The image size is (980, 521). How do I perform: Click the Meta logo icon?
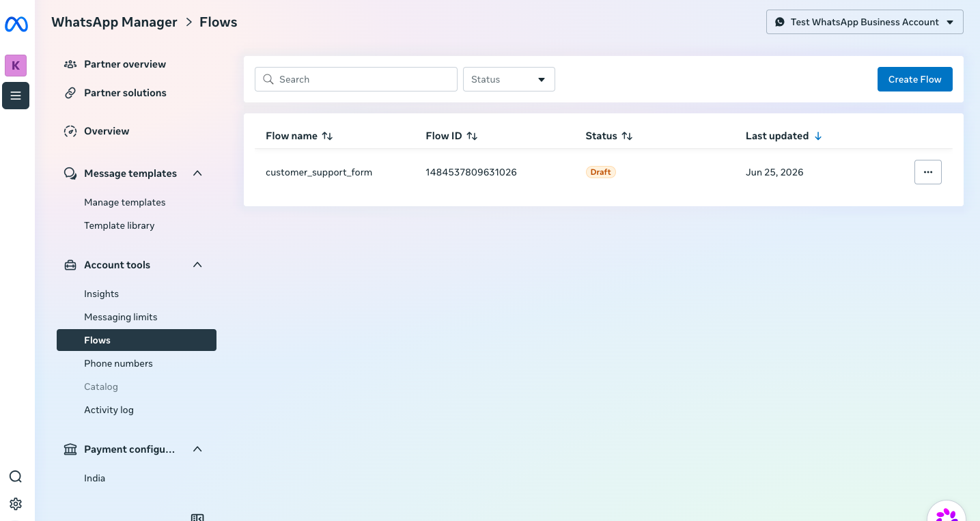click(x=16, y=25)
